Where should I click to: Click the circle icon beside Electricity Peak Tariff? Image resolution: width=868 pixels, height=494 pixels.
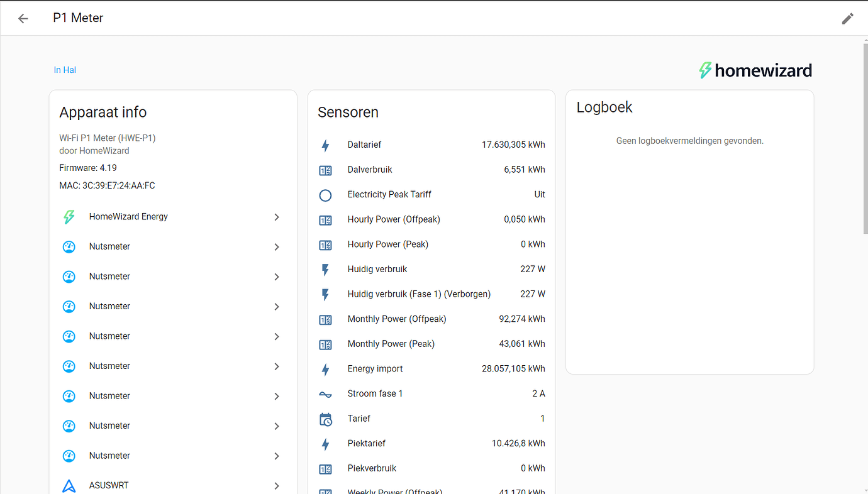click(325, 195)
